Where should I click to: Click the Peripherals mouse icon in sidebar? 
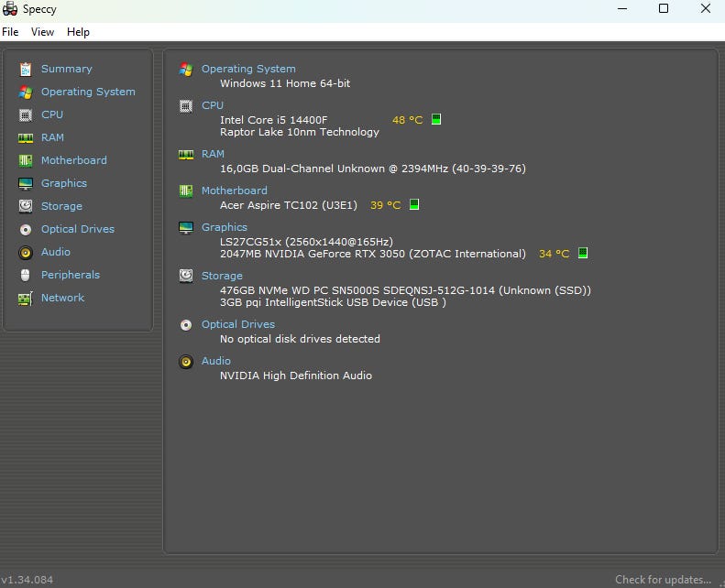[26, 276]
